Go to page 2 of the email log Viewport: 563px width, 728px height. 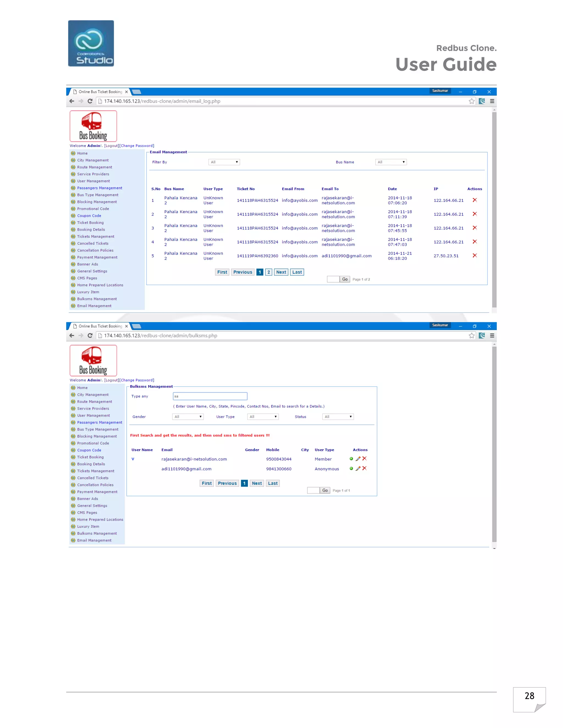tap(269, 272)
